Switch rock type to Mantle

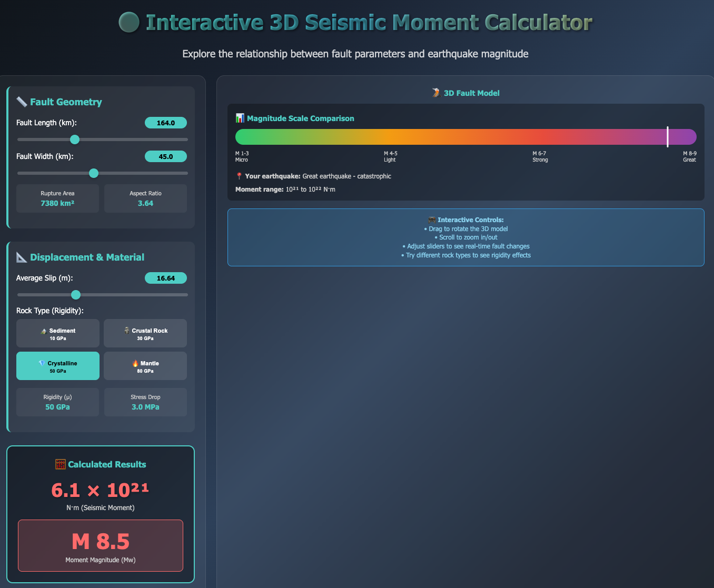coord(145,365)
